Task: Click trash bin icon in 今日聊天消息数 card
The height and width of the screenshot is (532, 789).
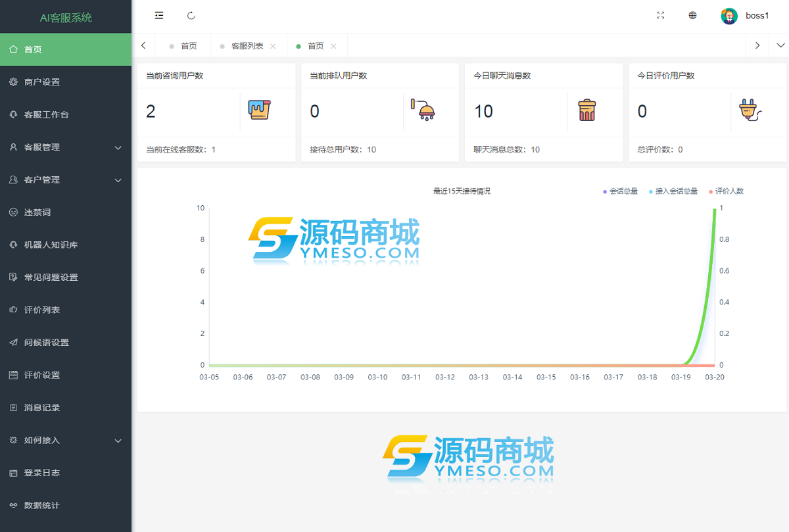Action: (587, 110)
